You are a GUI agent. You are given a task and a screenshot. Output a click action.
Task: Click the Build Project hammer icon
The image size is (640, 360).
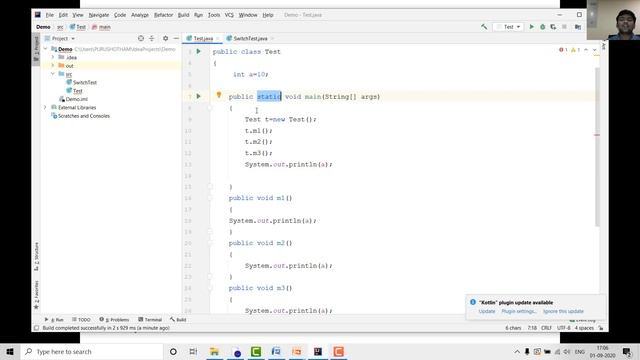[x=484, y=27]
